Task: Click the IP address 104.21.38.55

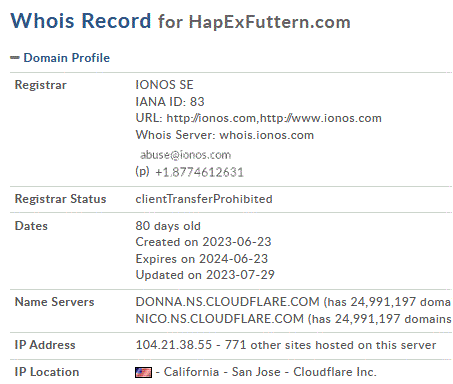Action: [x=174, y=345]
